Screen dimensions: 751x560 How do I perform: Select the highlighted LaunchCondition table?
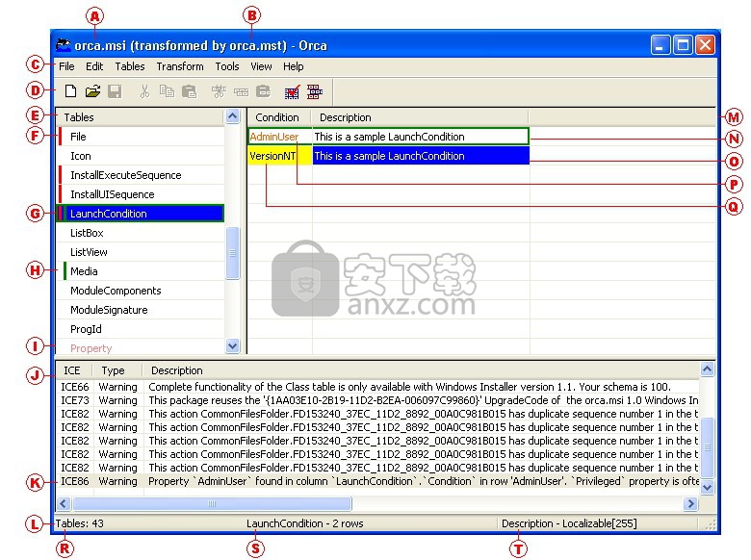click(x=141, y=214)
